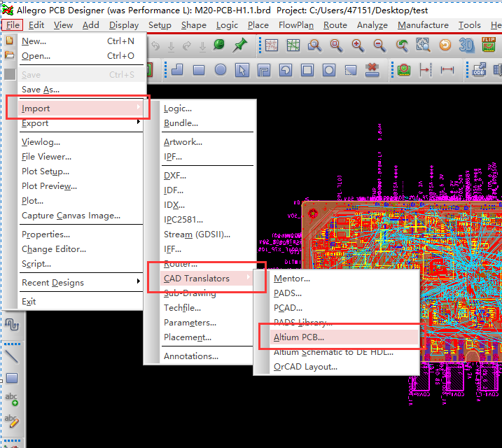This screenshot has width=502, height=448.
Task: Click the Flip design icon
Action: coord(489,45)
